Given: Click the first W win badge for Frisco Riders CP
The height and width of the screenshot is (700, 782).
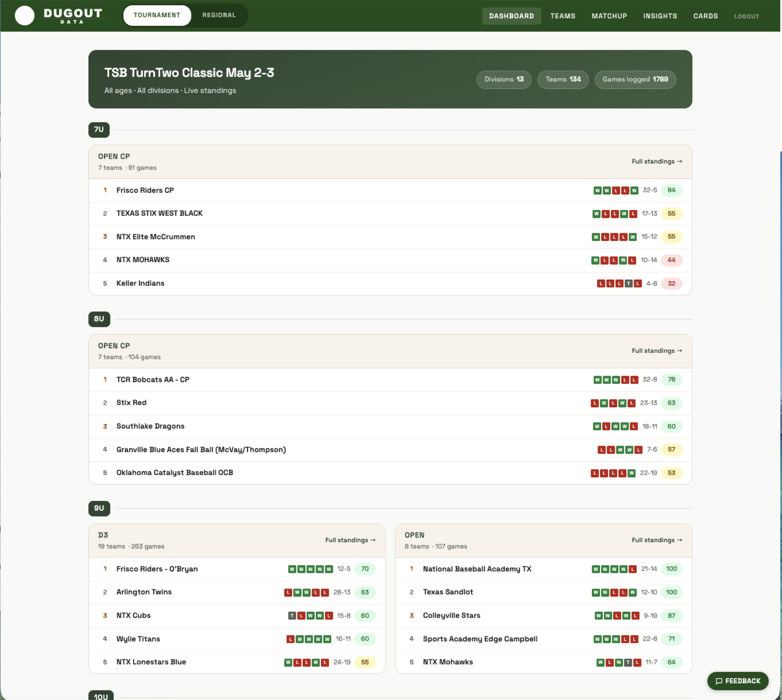Looking at the screenshot, I should 598,191.
